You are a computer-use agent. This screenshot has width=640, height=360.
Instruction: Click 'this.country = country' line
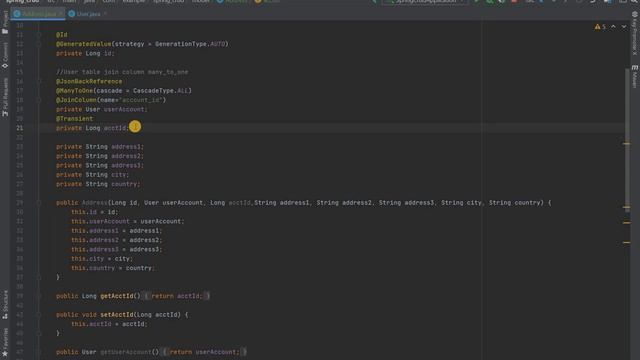113,268
